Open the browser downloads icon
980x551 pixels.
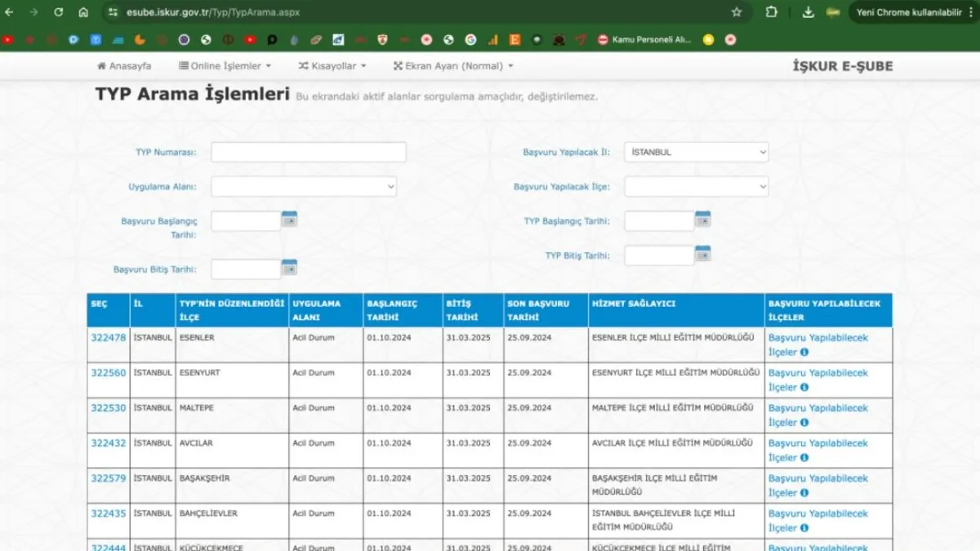(x=808, y=12)
